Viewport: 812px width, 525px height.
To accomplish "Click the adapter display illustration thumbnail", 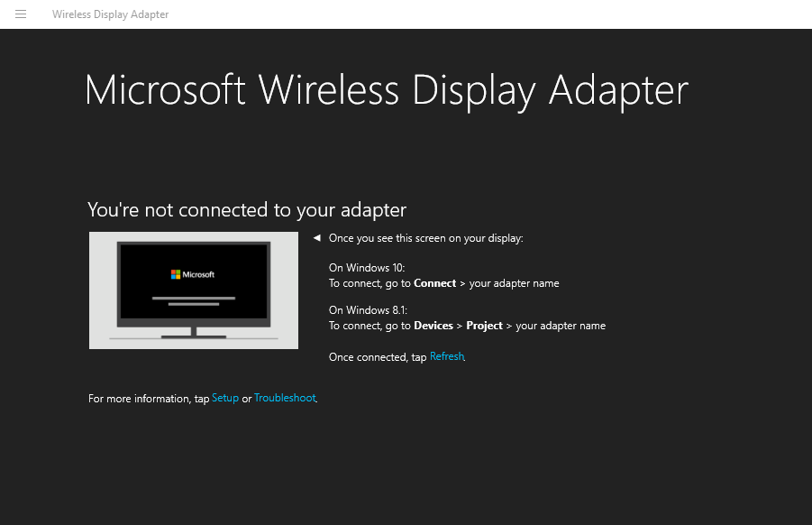I will pyautogui.click(x=194, y=290).
